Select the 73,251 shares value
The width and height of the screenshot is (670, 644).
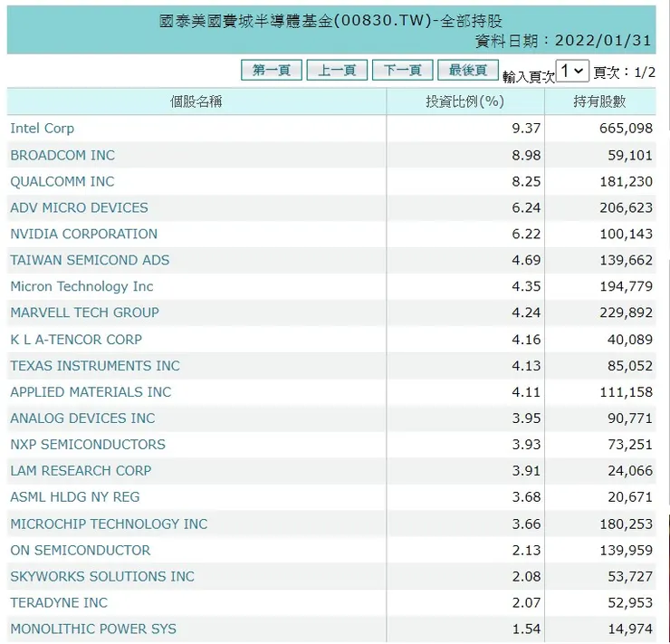click(630, 445)
